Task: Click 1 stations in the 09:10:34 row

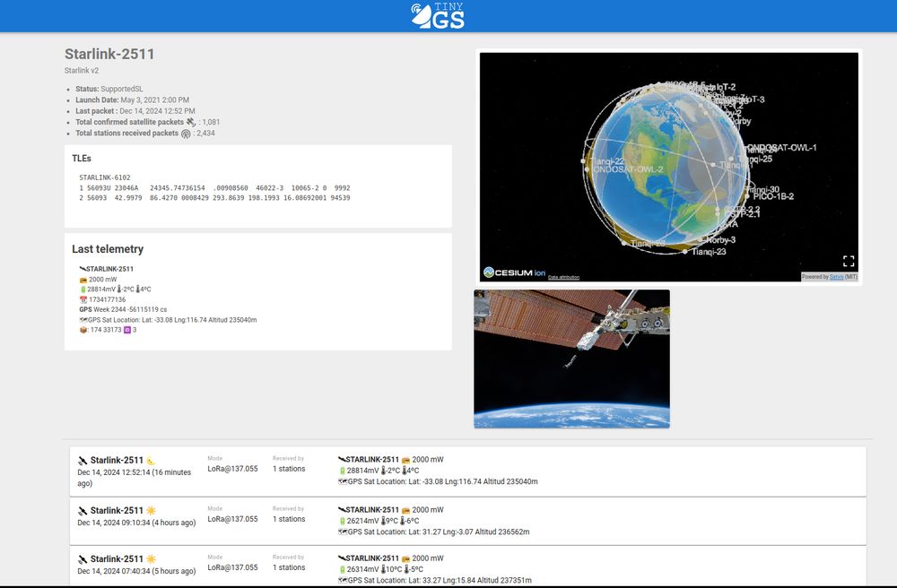Action: click(289, 519)
